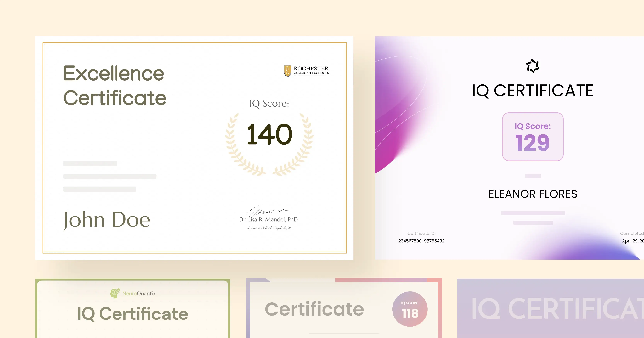
Task: Select the circular IQ SCORE 118 badge
Action: pos(409,309)
